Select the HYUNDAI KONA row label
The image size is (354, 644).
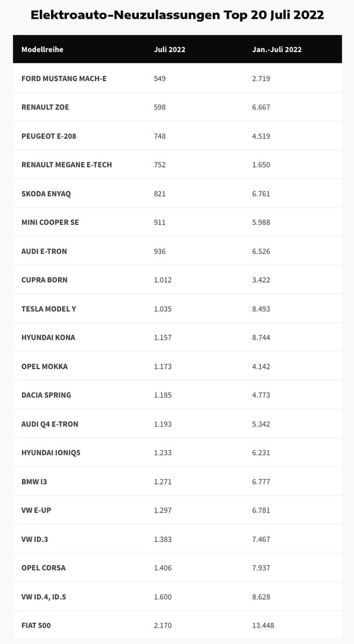coord(48,338)
